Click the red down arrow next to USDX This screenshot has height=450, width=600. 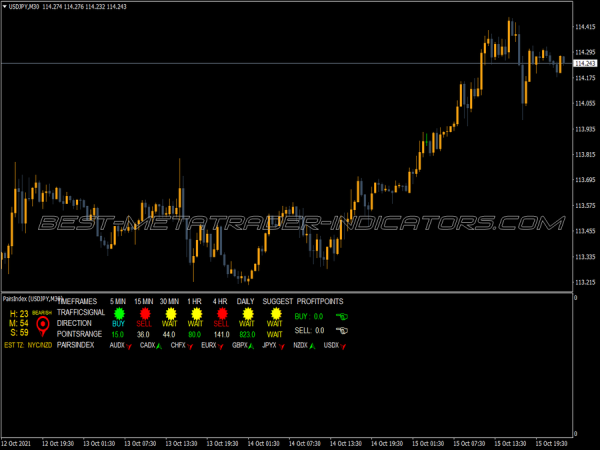tap(343, 346)
